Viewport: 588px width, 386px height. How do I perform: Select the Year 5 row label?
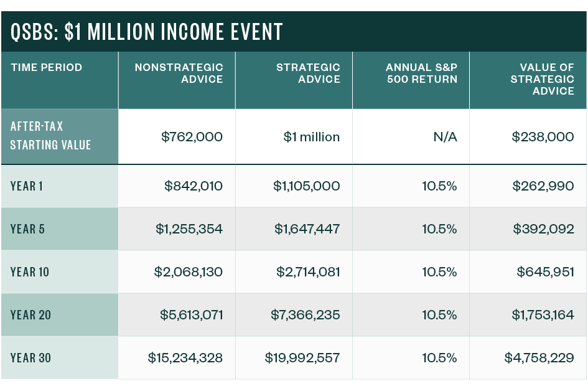click(28, 229)
